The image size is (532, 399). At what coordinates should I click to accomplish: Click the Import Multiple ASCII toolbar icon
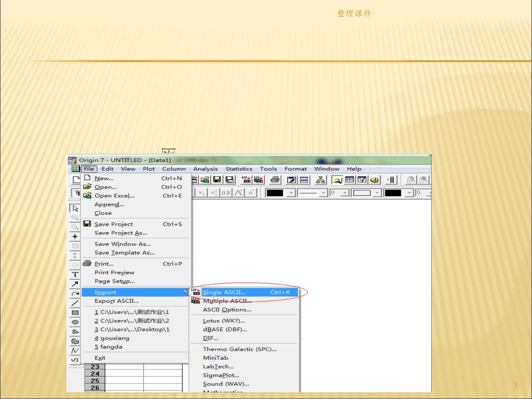pyautogui.click(x=258, y=180)
